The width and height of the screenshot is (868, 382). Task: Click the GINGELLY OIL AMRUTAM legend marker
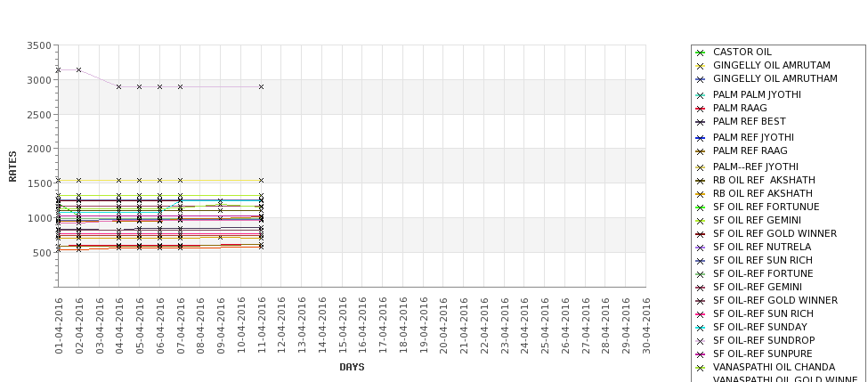tap(700, 66)
